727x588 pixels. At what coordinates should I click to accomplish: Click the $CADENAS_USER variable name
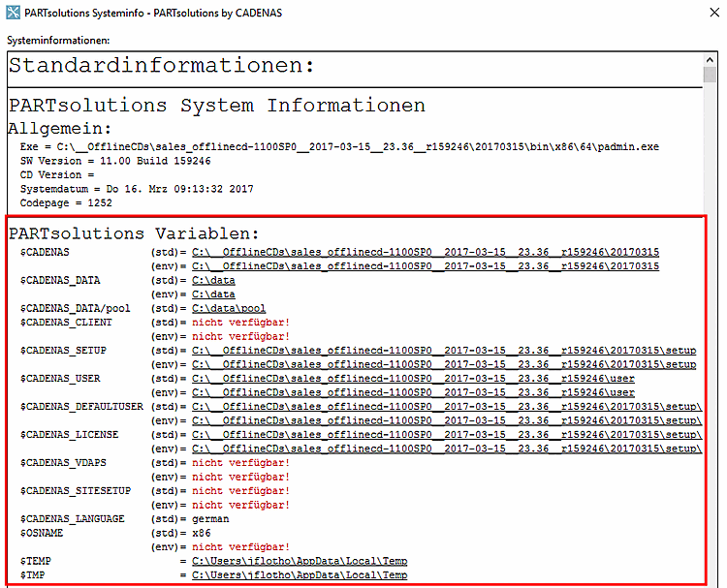(x=60, y=379)
